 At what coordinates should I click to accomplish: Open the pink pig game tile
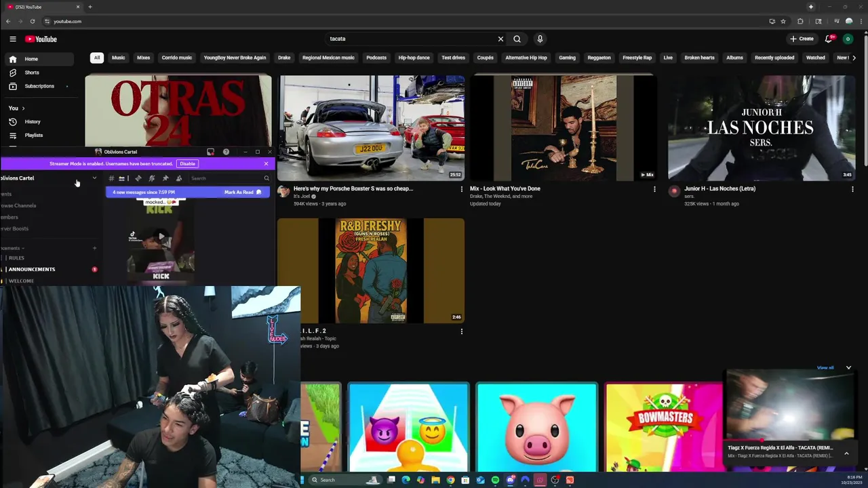[x=536, y=427]
